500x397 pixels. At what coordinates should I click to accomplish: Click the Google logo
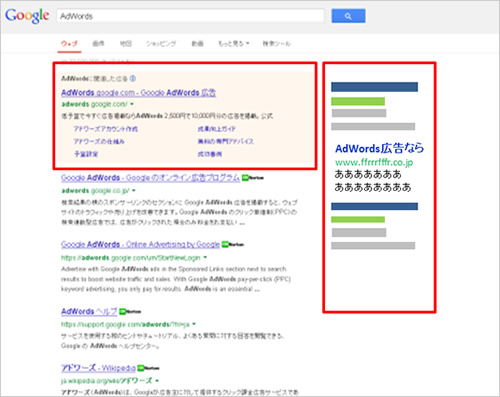27,16
